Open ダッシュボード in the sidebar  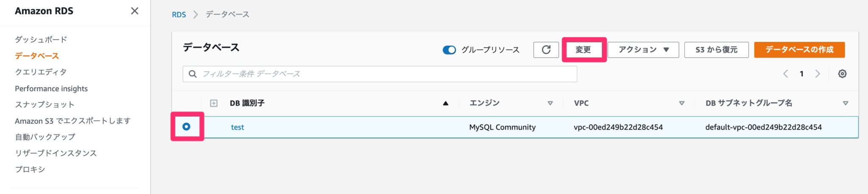pyautogui.click(x=41, y=39)
